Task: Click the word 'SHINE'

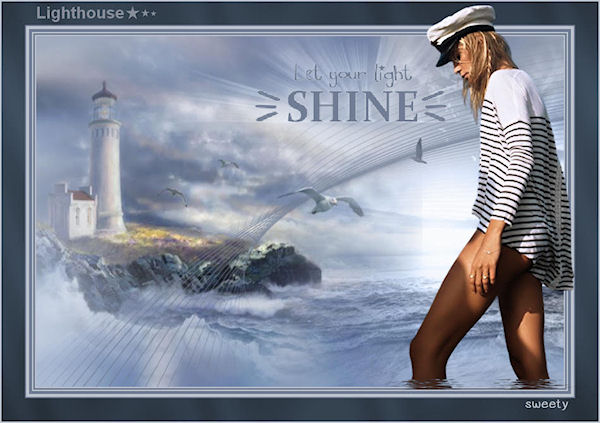Action: point(352,106)
